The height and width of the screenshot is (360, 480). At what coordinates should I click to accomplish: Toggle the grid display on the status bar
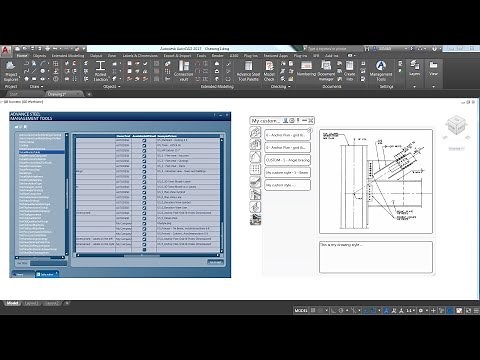(313, 310)
